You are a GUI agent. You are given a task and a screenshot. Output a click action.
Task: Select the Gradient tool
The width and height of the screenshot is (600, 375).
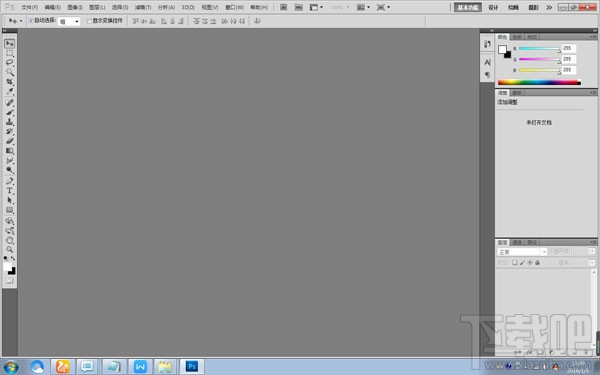pos(10,151)
